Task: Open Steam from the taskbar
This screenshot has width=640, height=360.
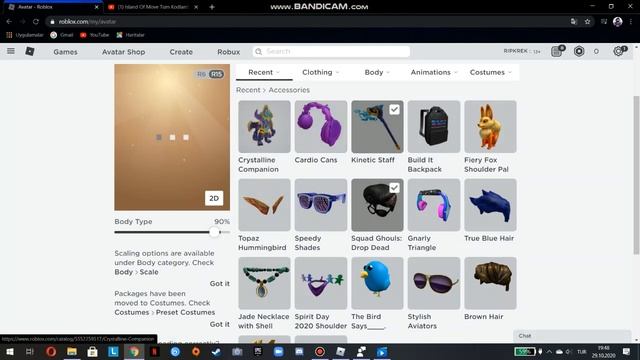Action: (216, 351)
